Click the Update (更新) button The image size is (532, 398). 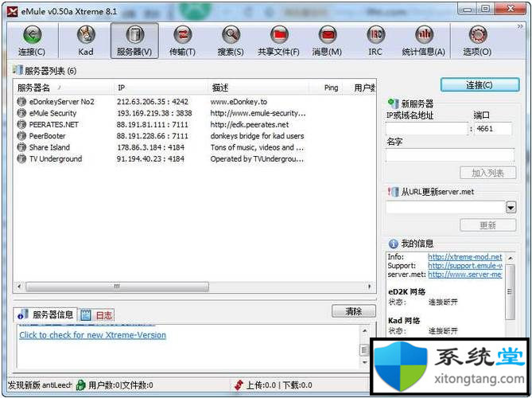pyautogui.click(x=488, y=225)
